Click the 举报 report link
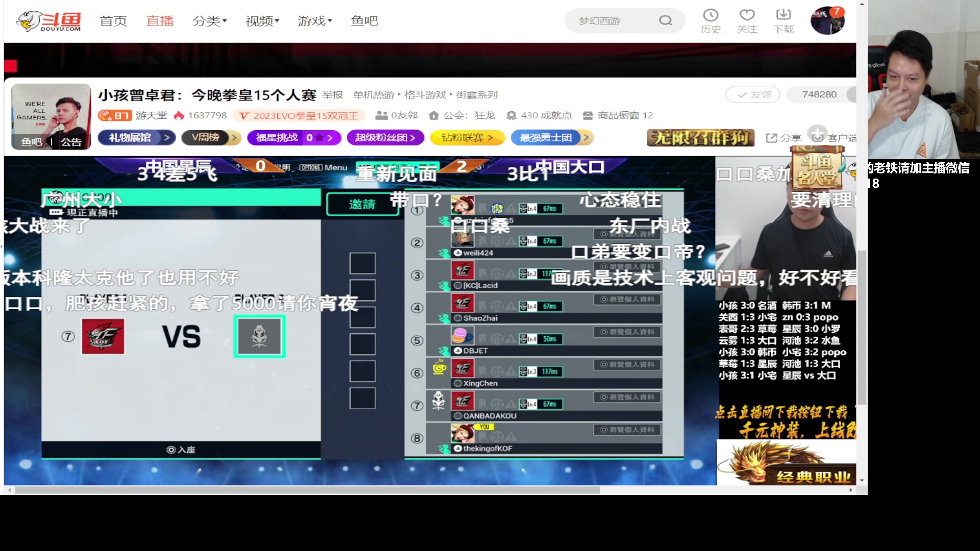Image resolution: width=980 pixels, height=551 pixels. [333, 95]
